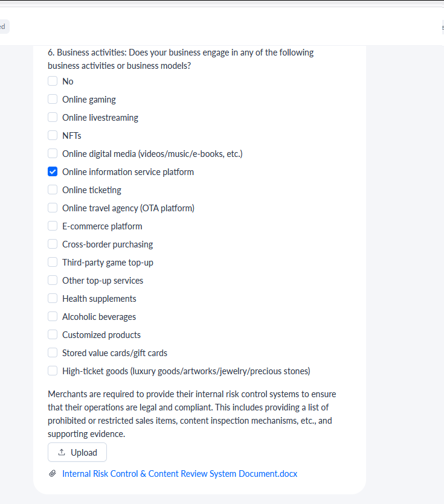
Task: Select the NFTs checkbox
Action: click(53, 135)
